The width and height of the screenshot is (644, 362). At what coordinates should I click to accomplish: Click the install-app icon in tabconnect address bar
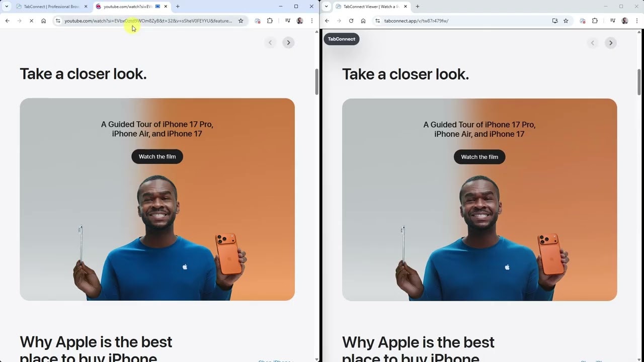(x=555, y=21)
